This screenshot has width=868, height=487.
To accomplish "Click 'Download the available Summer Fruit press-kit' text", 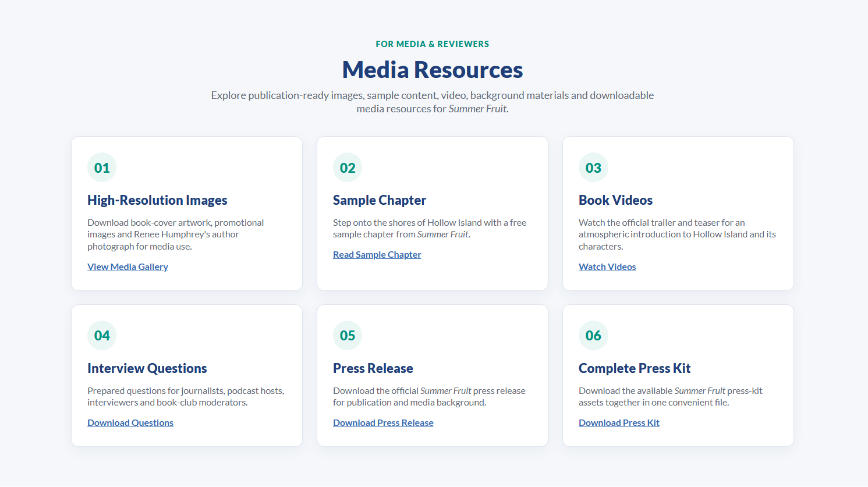I will click(671, 396).
